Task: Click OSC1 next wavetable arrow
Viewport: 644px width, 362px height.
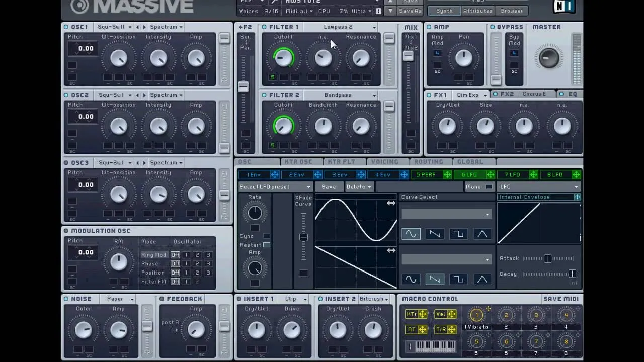Action: point(144,27)
